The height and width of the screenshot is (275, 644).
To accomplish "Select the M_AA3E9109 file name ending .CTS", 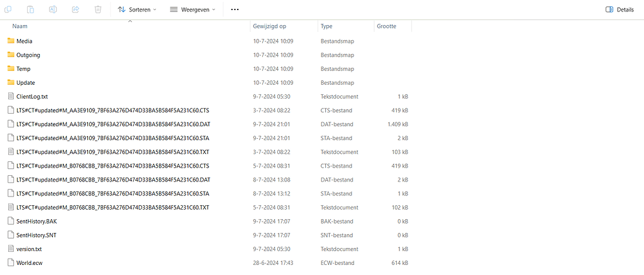I will (x=113, y=111).
